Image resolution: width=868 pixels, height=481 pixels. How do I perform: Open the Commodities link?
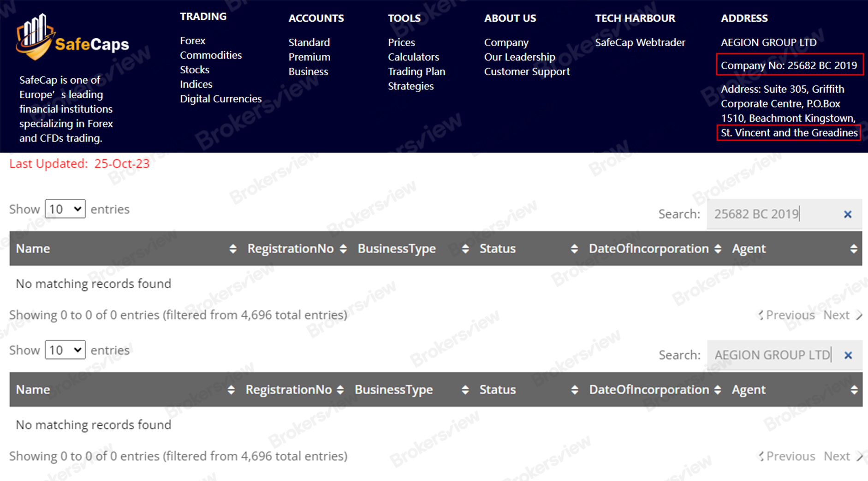click(211, 55)
